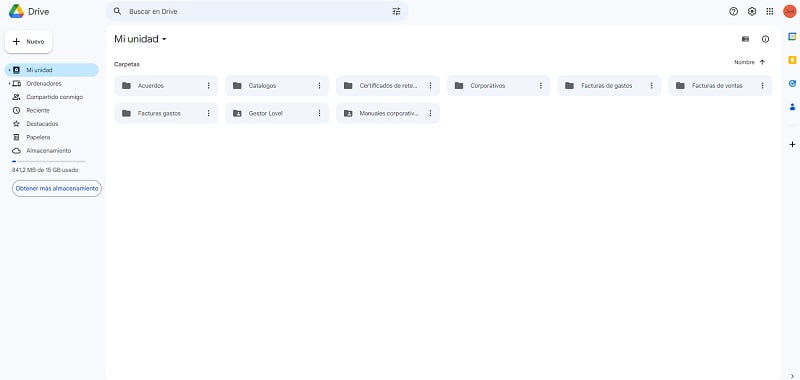Select Mi unidad in the sidebar
The width and height of the screenshot is (800, 380).
(52, 70)
